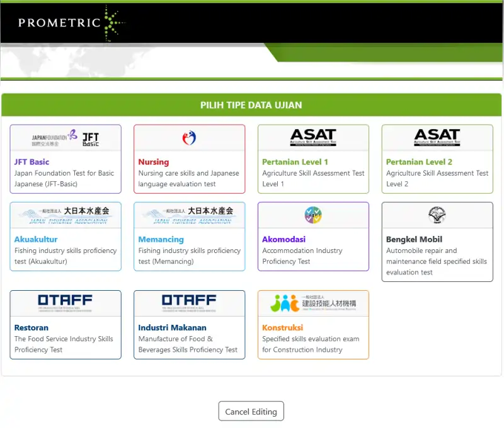
Task: Click 'Automobile repair and maintenance field' description
Action: click(x=437, y=261)
